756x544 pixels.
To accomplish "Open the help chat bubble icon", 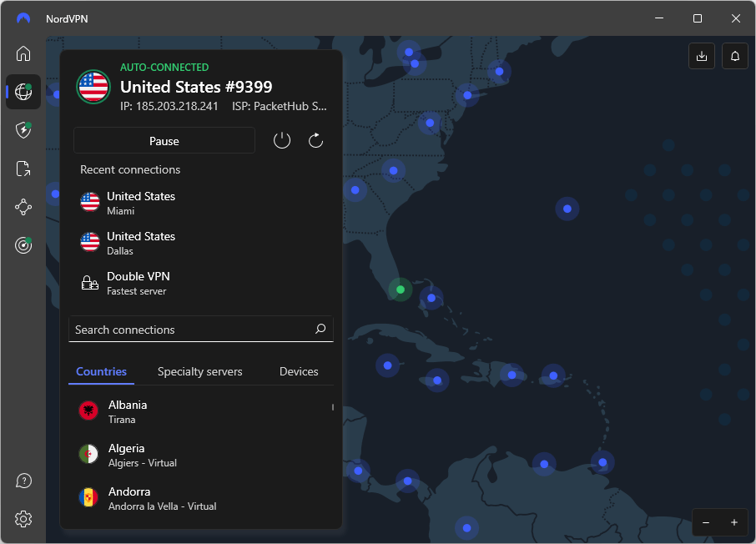I will [23, 481].
